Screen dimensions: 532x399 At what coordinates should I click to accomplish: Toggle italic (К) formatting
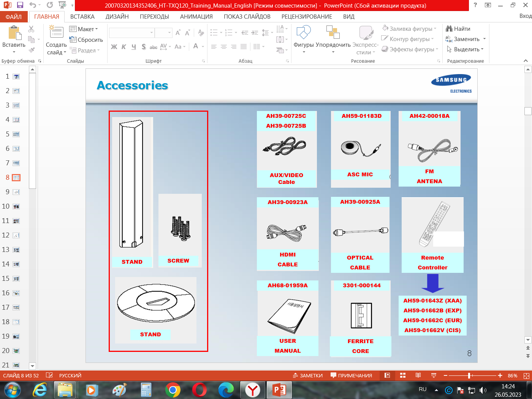coord(124,47)
